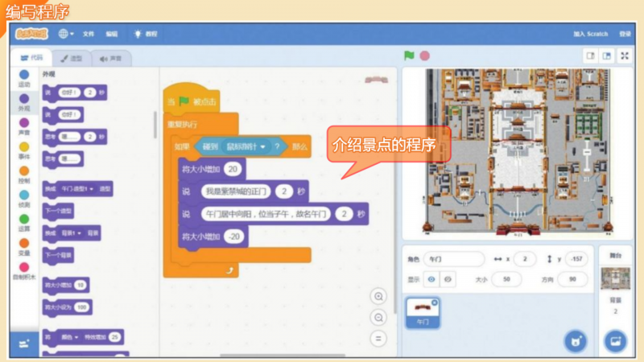Click the sprite y position field

(x=576, y=259)
